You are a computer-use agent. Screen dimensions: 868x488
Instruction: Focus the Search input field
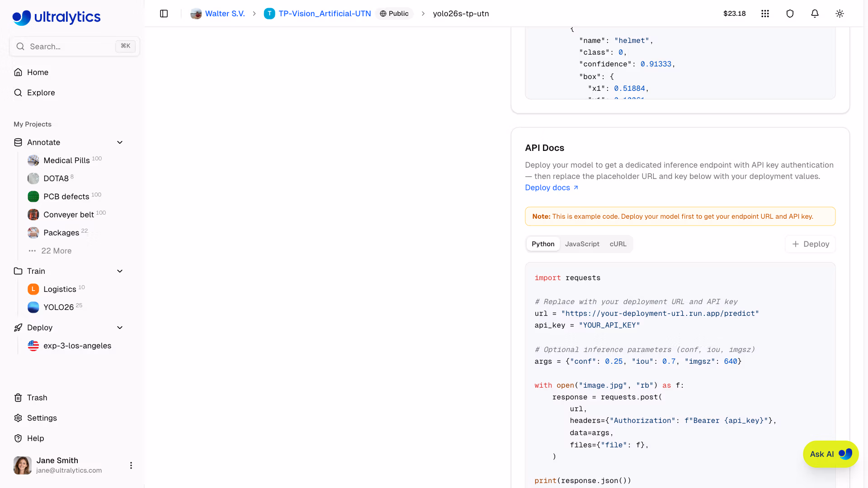pos(75,47)
